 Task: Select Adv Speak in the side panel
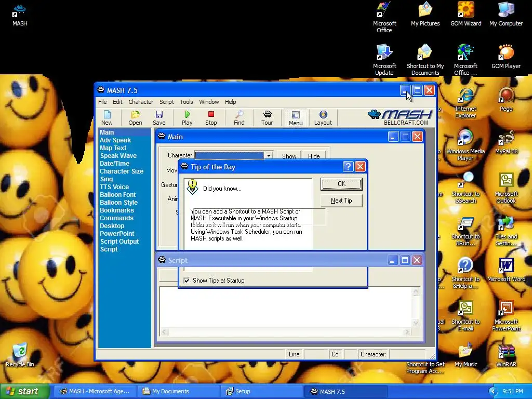click(115, 140)
